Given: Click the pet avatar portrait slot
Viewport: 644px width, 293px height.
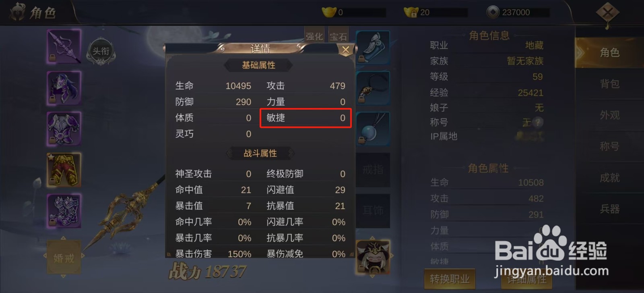Looking at the screenshot, I should pyautogui.click(x=373, y=257).
